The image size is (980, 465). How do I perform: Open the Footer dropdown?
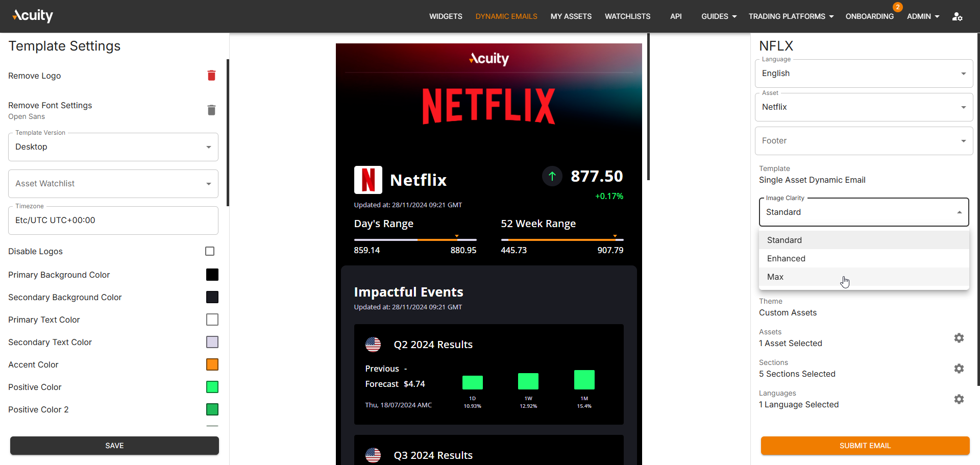coord(864,141)
